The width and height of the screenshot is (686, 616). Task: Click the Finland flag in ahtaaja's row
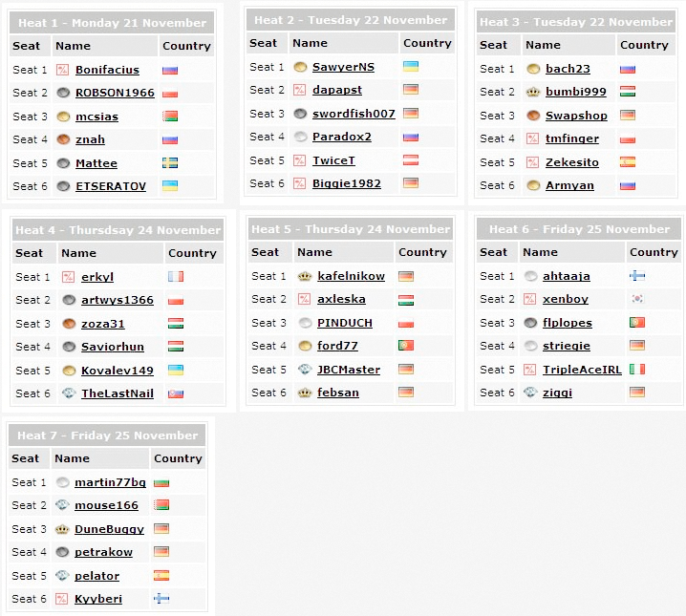637,276
